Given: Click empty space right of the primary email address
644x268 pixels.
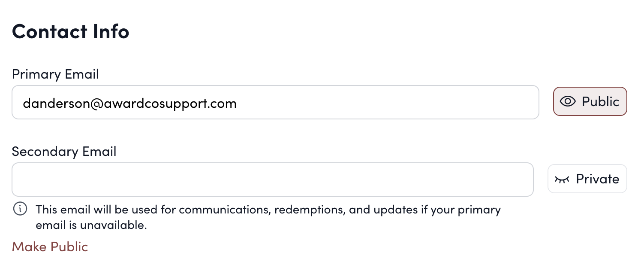Looking at the screenshot, I should (x=386, y=102).
